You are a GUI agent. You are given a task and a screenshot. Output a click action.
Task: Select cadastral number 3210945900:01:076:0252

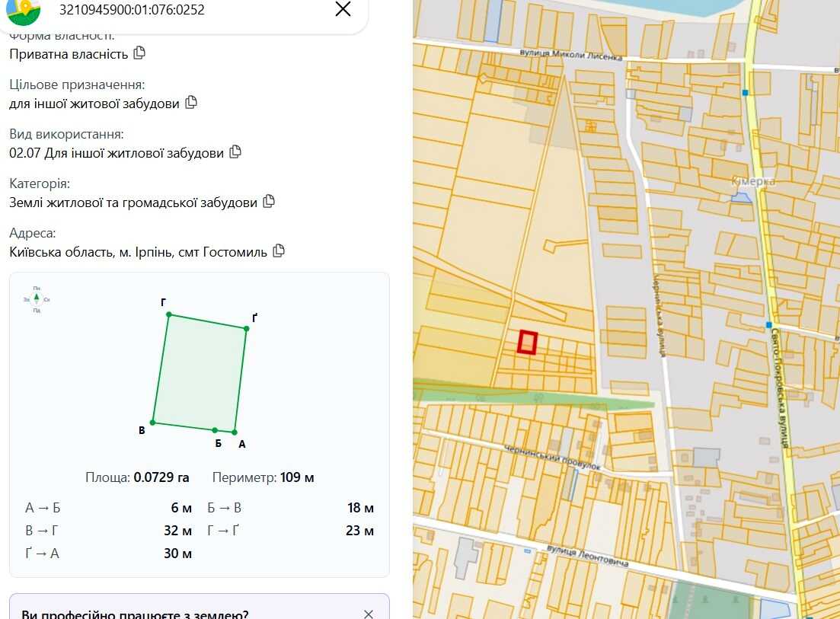(x=132, y=10)
